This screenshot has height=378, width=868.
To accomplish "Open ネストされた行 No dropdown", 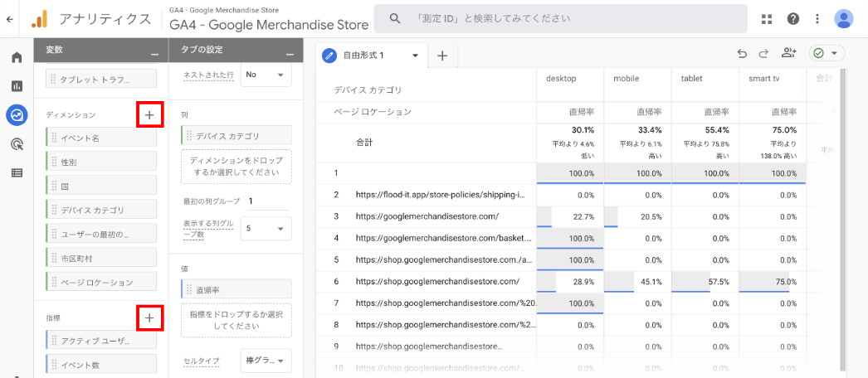I will click(x=266, y=75).
